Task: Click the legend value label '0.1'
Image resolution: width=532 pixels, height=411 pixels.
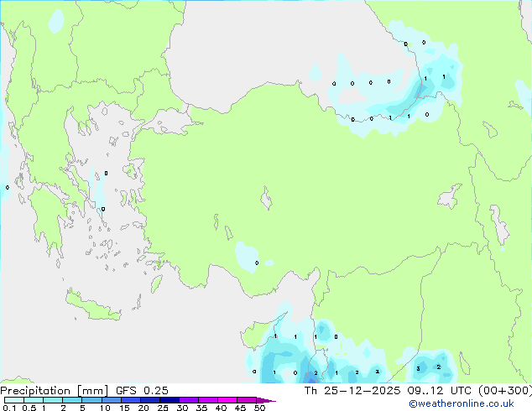Action: click(x=9, y=408)
